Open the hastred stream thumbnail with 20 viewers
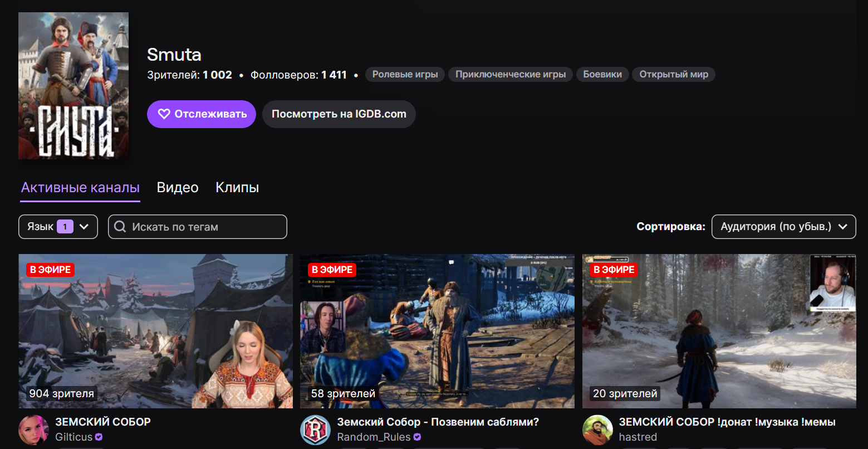 click(719, 331)
